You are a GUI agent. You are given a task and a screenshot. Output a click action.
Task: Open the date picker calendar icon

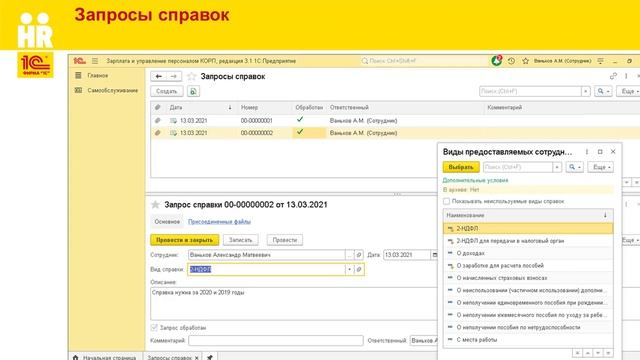434,255
